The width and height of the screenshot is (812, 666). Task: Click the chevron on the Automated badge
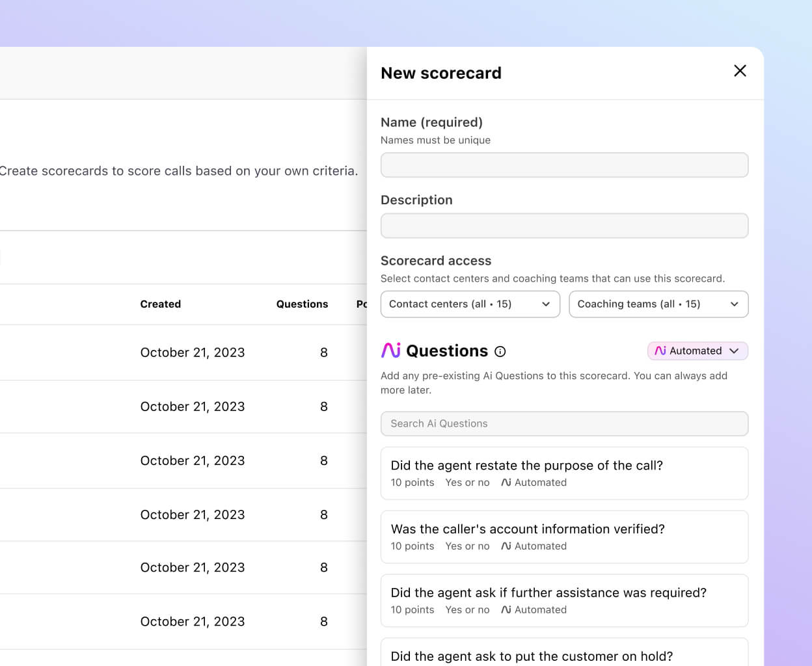[x=735, y=351]
